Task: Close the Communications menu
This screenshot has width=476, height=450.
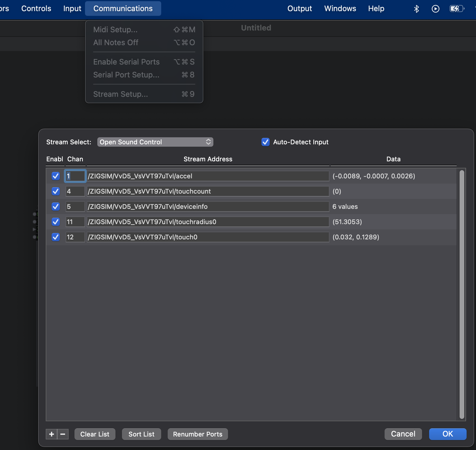Action: [x=123, y=9]
